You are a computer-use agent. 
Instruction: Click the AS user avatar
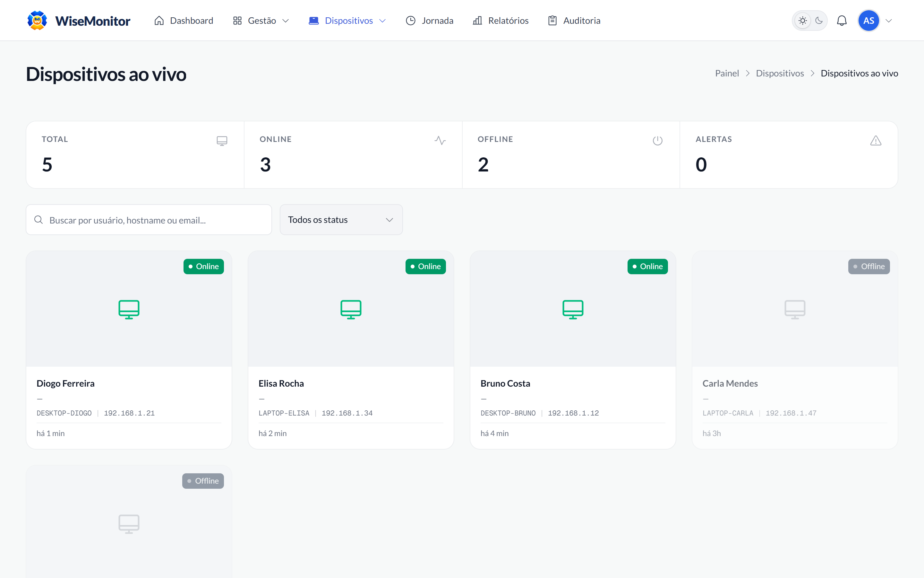[x=868, y=21]
